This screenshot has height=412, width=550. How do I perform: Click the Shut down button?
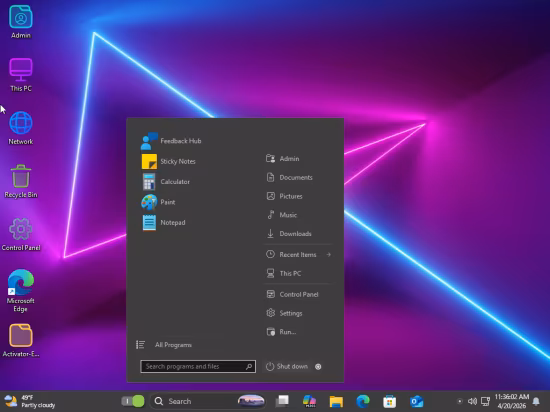coord(287,366)
